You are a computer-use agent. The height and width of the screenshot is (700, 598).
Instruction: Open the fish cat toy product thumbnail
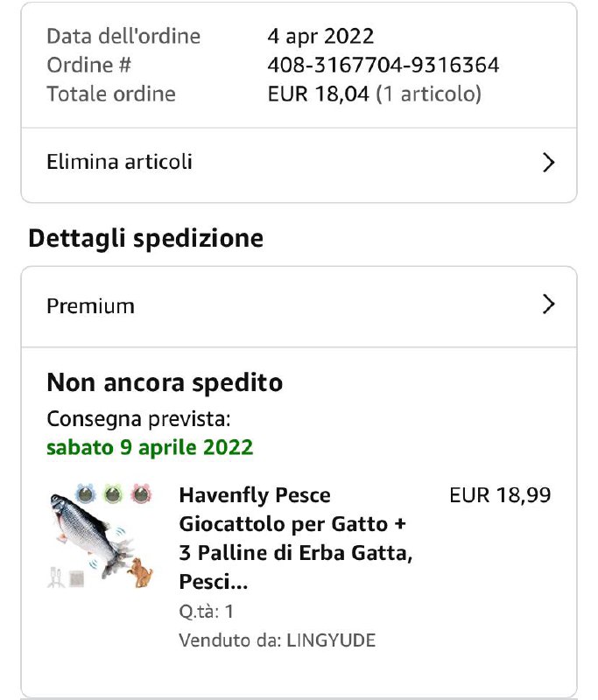click(102, 535)
